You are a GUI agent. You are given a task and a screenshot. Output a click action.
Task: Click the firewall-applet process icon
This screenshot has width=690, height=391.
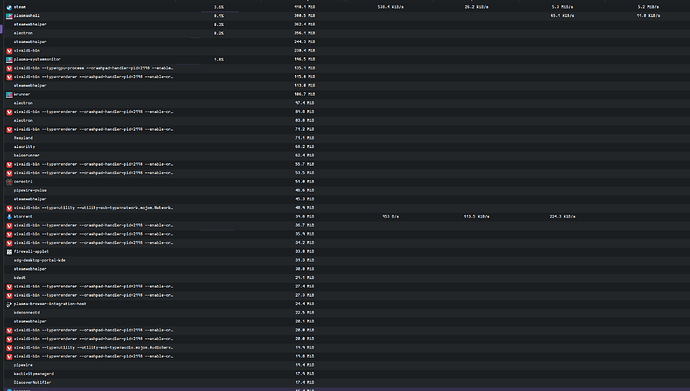[x=9, y=252]
